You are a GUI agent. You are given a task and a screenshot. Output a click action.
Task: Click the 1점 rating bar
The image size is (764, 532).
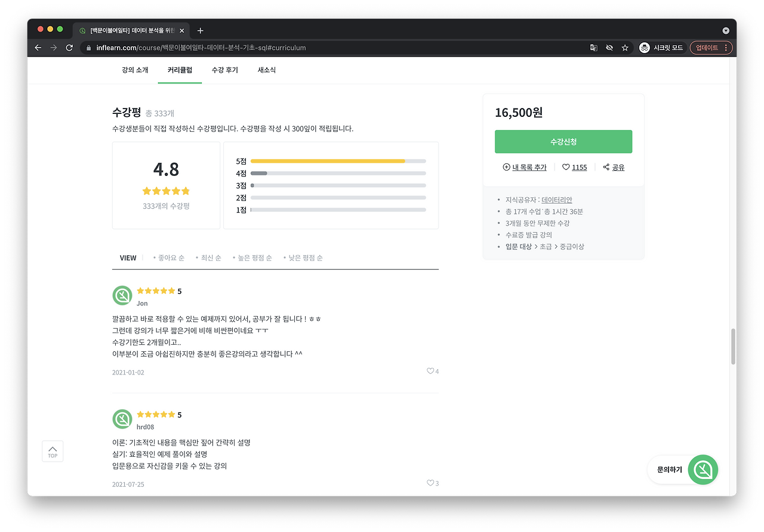[338, 210]
